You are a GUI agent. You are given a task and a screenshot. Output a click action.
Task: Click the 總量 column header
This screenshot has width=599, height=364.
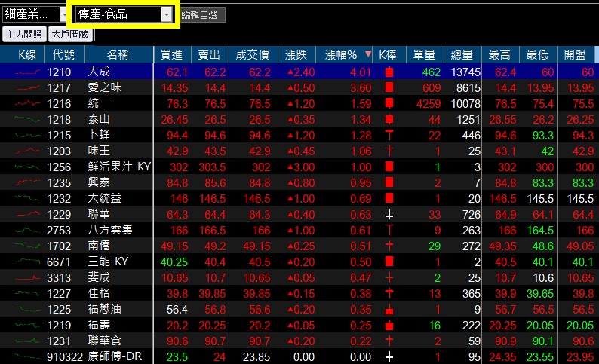(462, 55)
